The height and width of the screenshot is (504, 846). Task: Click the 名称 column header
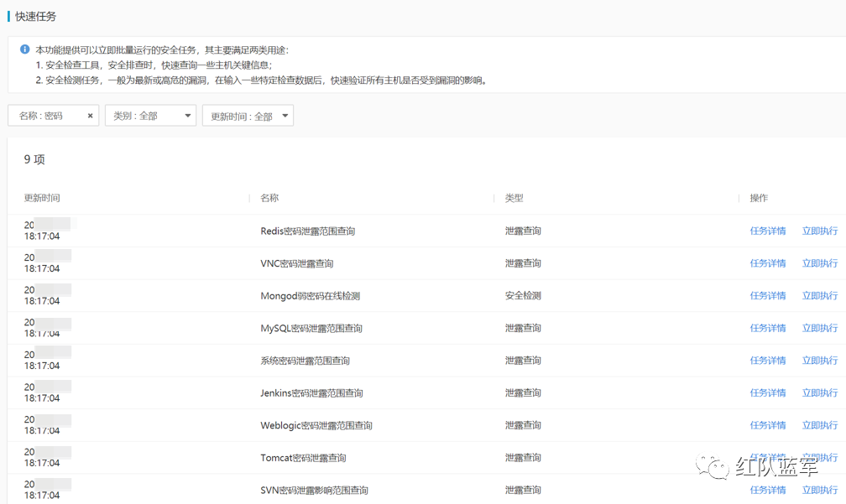(x=269, y=198)
